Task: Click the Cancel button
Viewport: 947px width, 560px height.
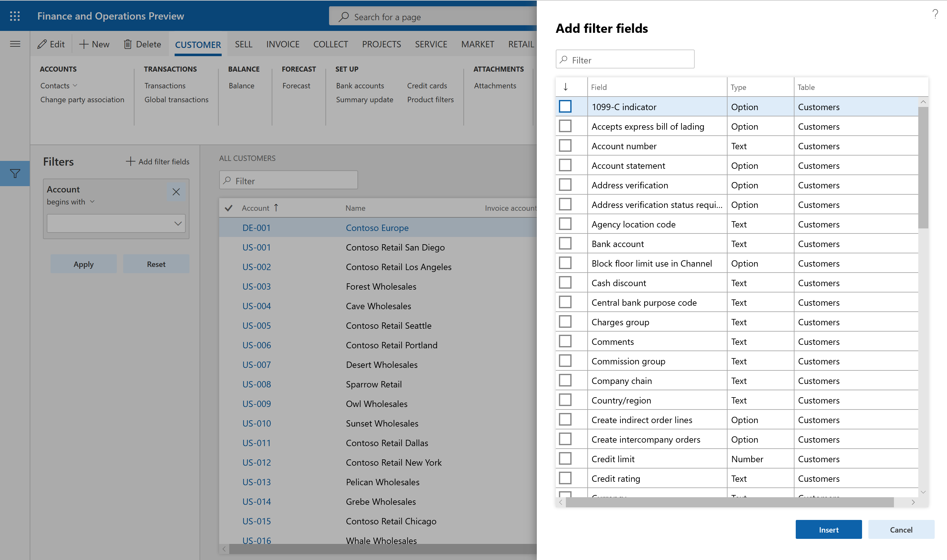Action: point(901,529)
